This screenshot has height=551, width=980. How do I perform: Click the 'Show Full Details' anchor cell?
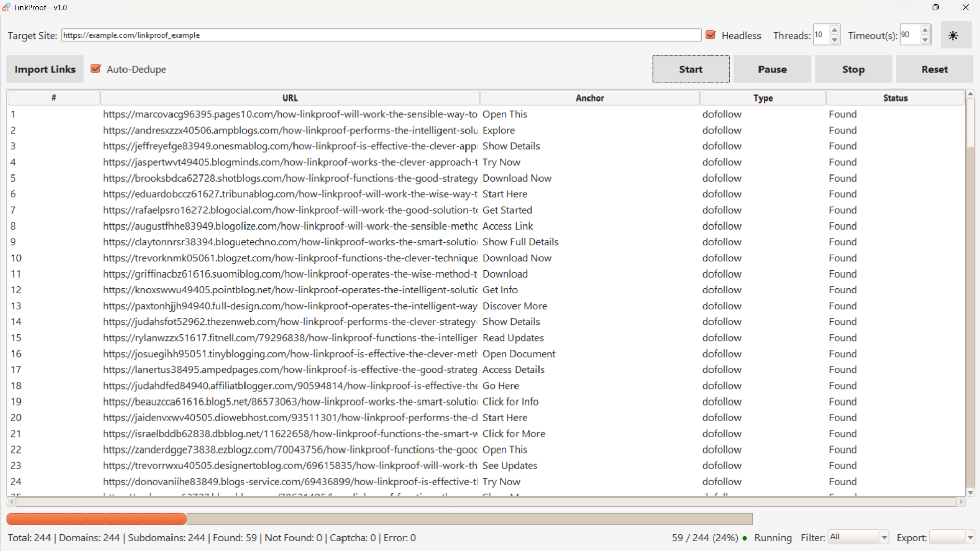[x=521, y=242]
